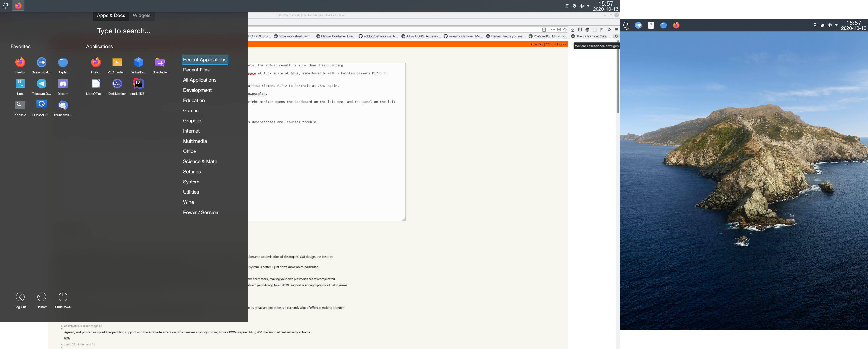Show more bookmarks with bookmarks bar chevron
Image resolution: width=868 pixels, height=349 pixels.
tap(616, 36)
